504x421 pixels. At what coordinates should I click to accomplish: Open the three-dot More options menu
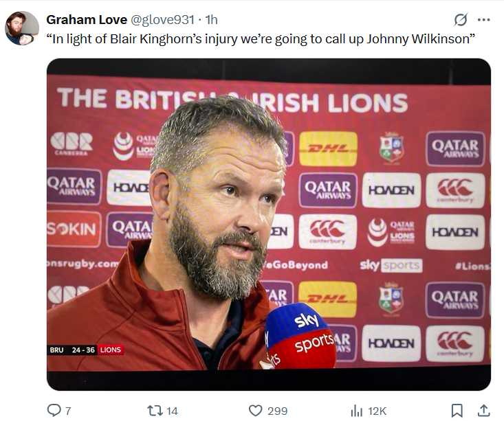484,20
